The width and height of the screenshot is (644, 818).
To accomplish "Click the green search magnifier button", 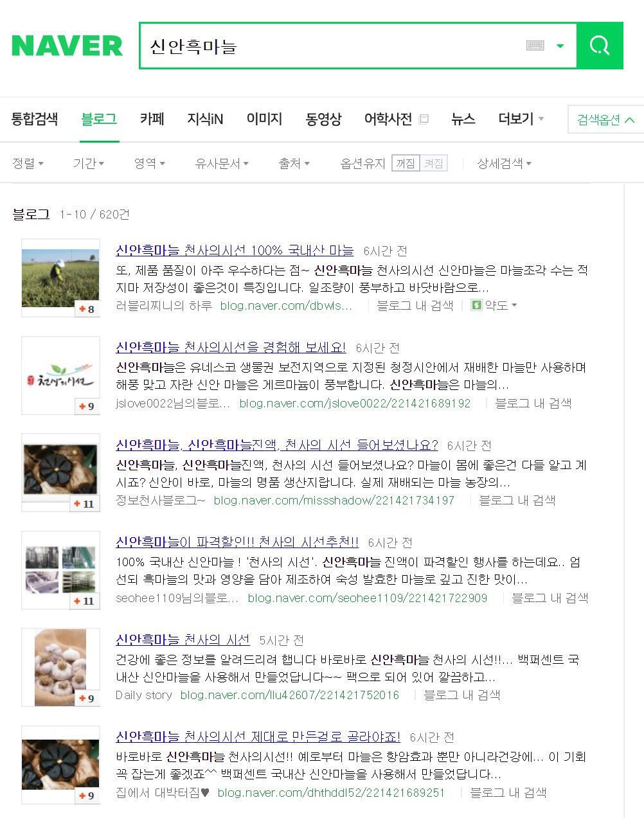I will tap(599, 46).
